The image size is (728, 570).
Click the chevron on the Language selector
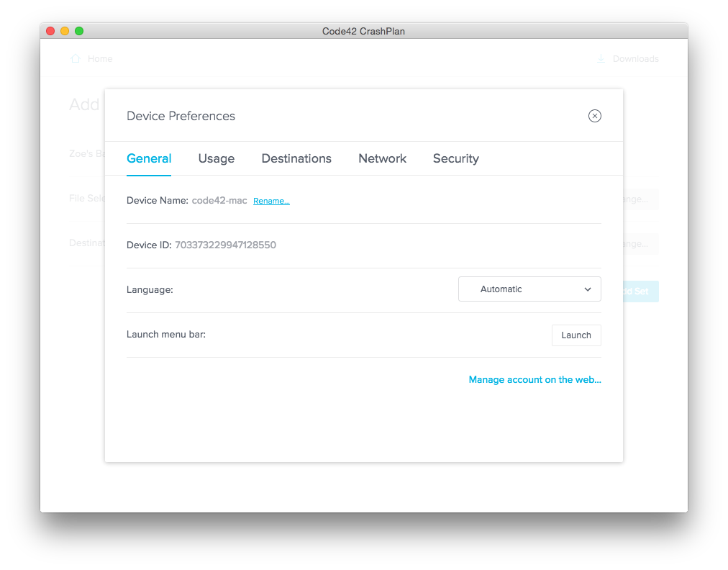click(x=588, y=289)
